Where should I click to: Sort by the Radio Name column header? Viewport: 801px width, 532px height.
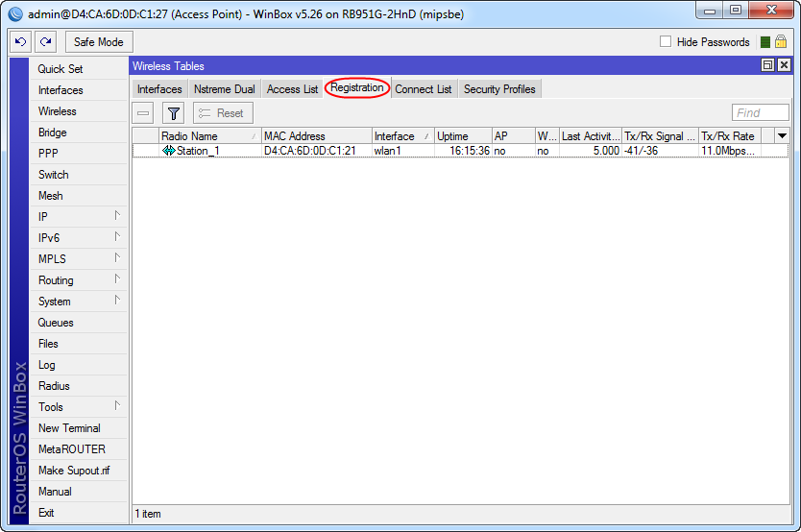pyautogui.click(x=210, y=135)
